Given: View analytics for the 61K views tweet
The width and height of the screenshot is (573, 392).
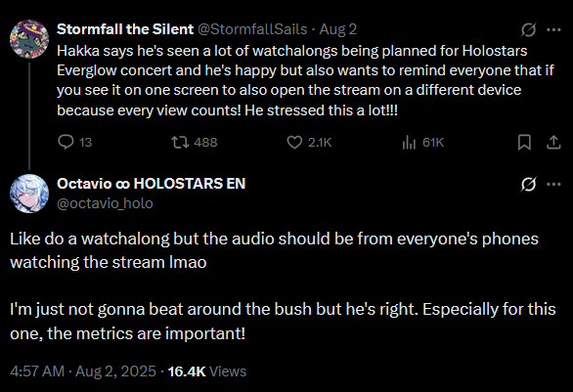Looking at the screenshot, I should point(422,142).
